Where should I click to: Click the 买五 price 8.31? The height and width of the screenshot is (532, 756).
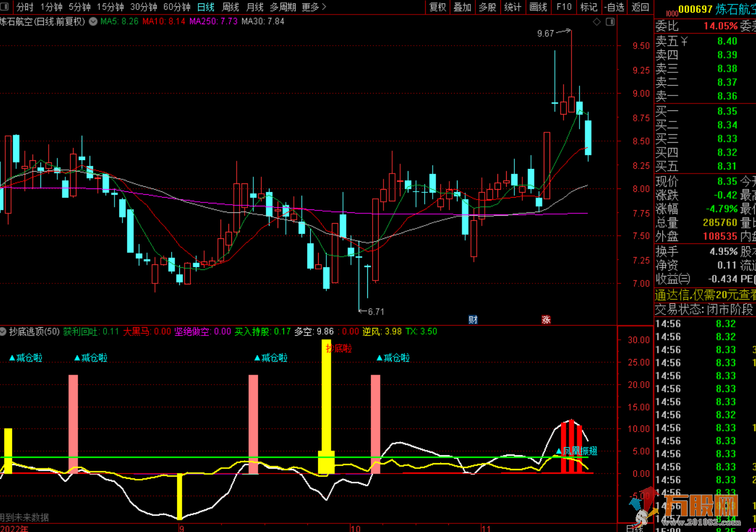(727, 166)
